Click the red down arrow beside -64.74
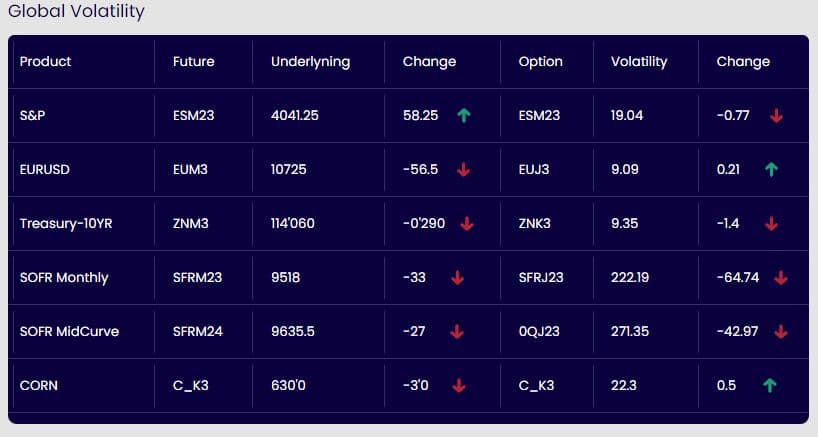The image size is (818, 437). tap(781, 278)
